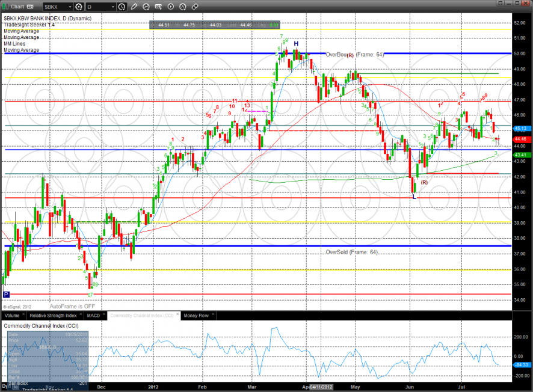This screenshot has width=533, height=392.
Task: Click the small icon next to Dyn label
Action: pos(15,387)
